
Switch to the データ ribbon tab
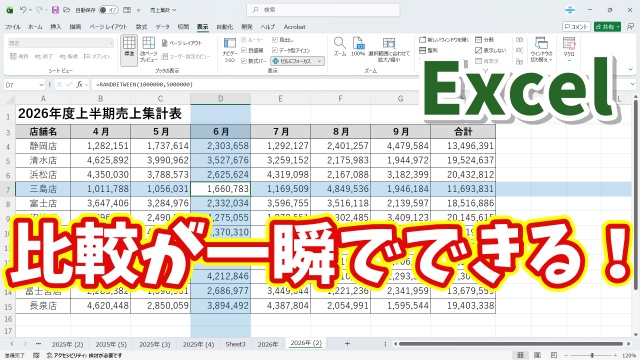click(162, 27)
